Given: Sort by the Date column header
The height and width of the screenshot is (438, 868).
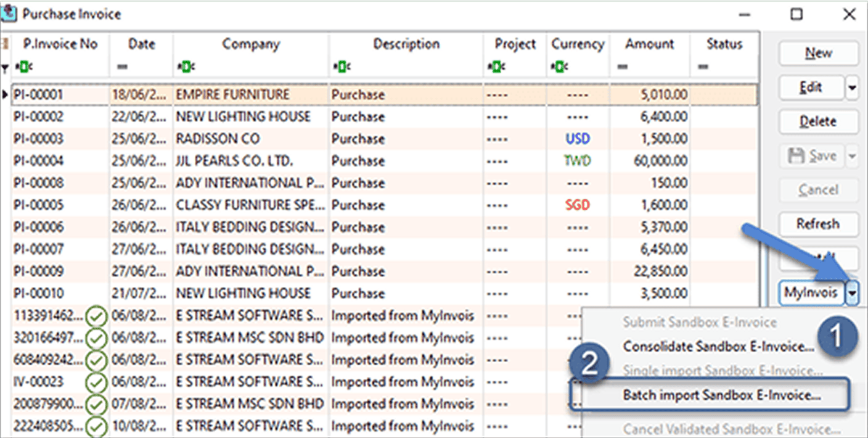Looking at the screenshot, I should pos(141,44).
